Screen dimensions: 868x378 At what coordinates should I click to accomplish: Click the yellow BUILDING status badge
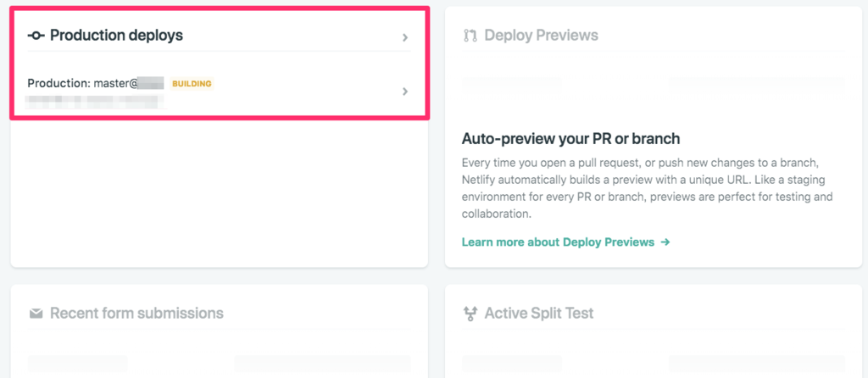[x=192, y=84]
